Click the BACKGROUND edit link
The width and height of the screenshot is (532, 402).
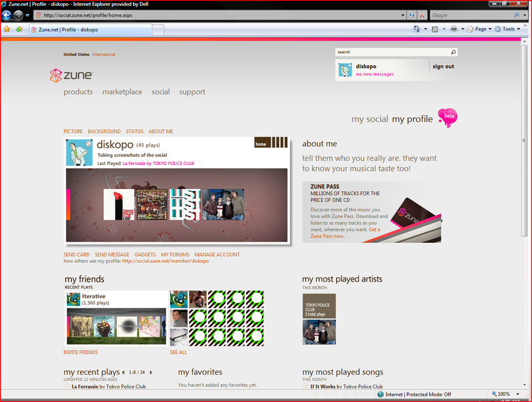pyautogui.click(x=104, y=131)
